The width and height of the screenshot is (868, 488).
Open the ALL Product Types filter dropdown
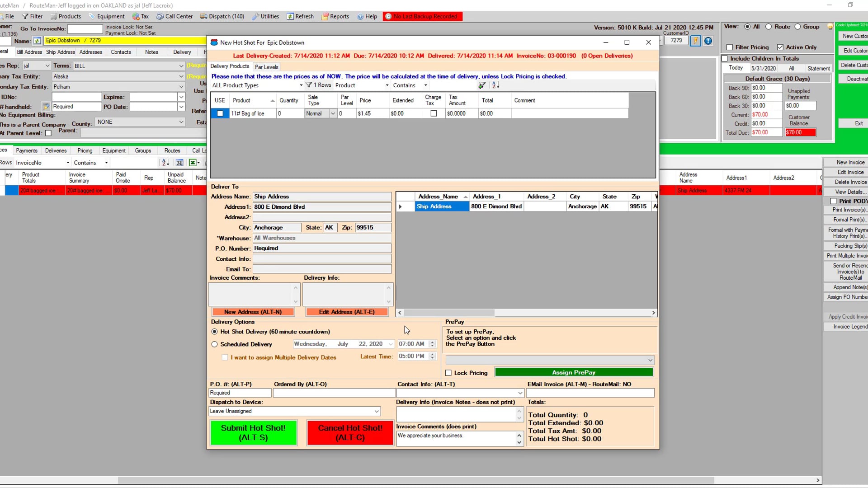click(x=301, y=85)
